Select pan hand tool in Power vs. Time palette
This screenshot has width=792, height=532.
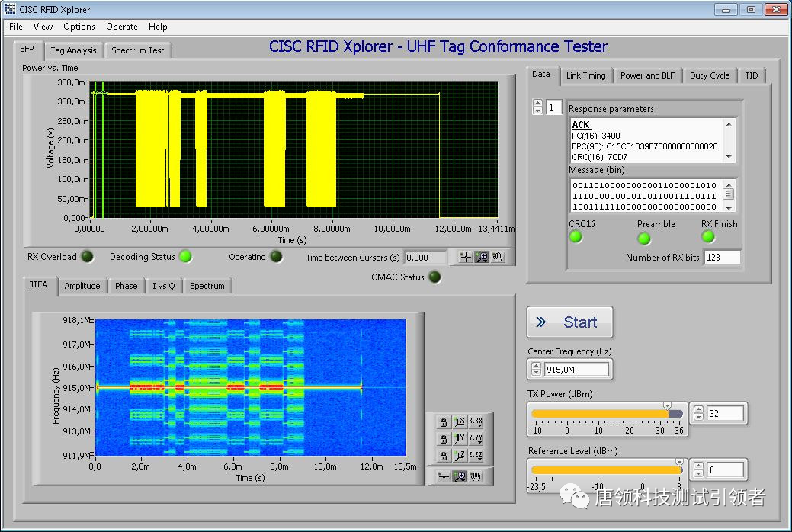pyautogui.click(x=498, y=257)
